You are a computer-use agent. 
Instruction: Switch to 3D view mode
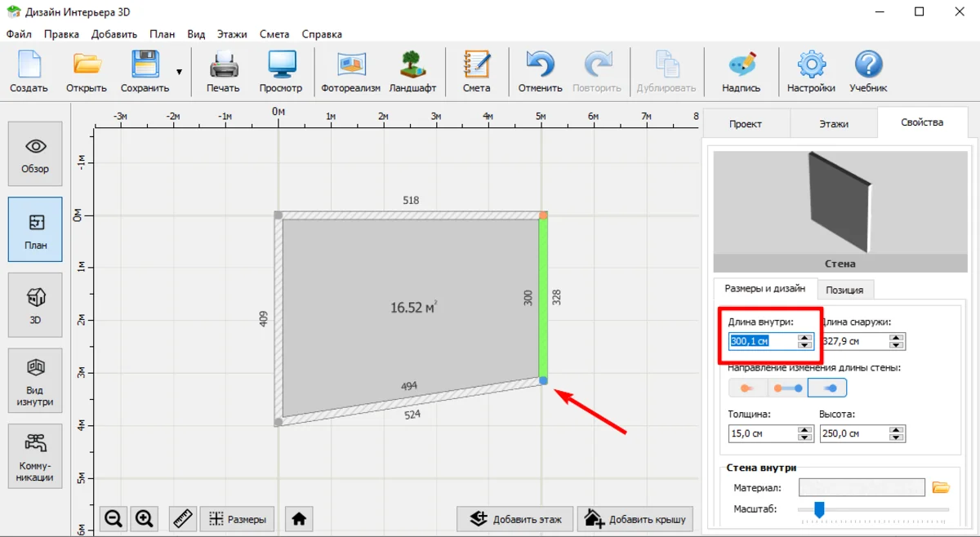point(35,304)
